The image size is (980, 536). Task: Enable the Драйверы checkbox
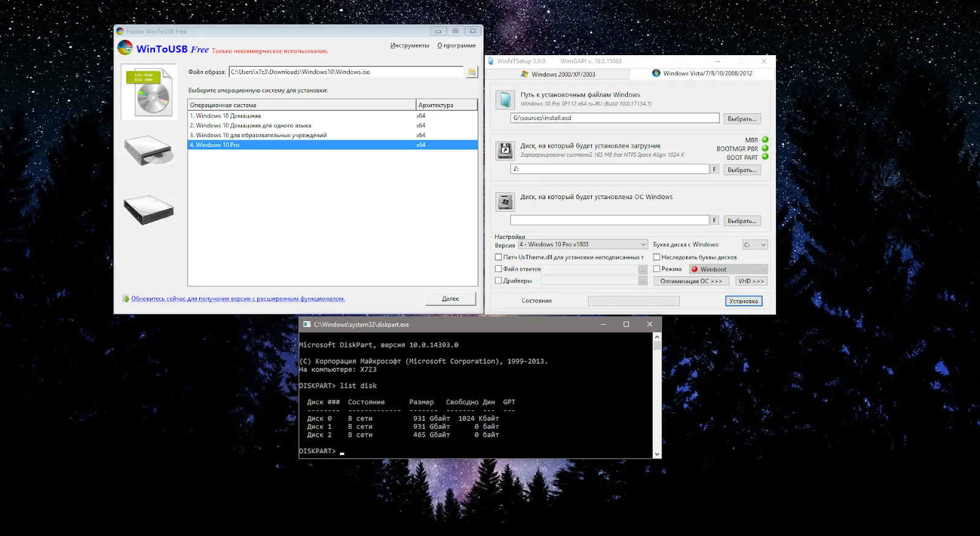tap(499, 281)
